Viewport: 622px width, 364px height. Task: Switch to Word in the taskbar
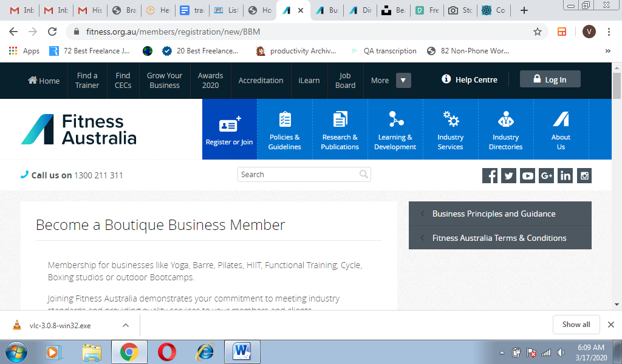(242, 352)
